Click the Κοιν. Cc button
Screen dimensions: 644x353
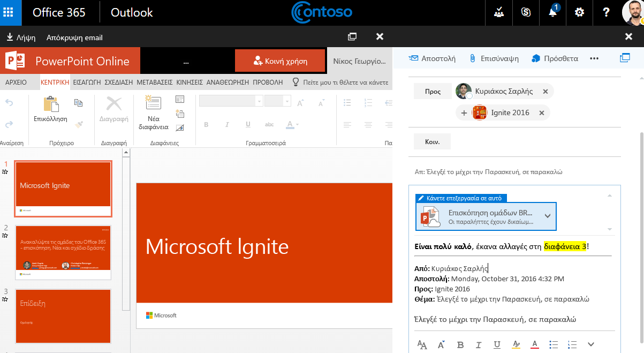click(433, 142)
